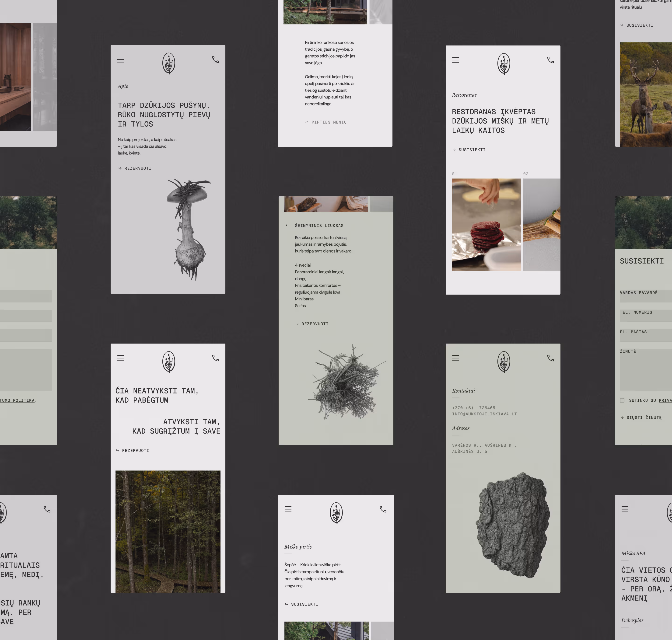Open hamburger menu on Miško pirtis screen
The width and height of the screenshot is (672, 640).
[288, 509]
